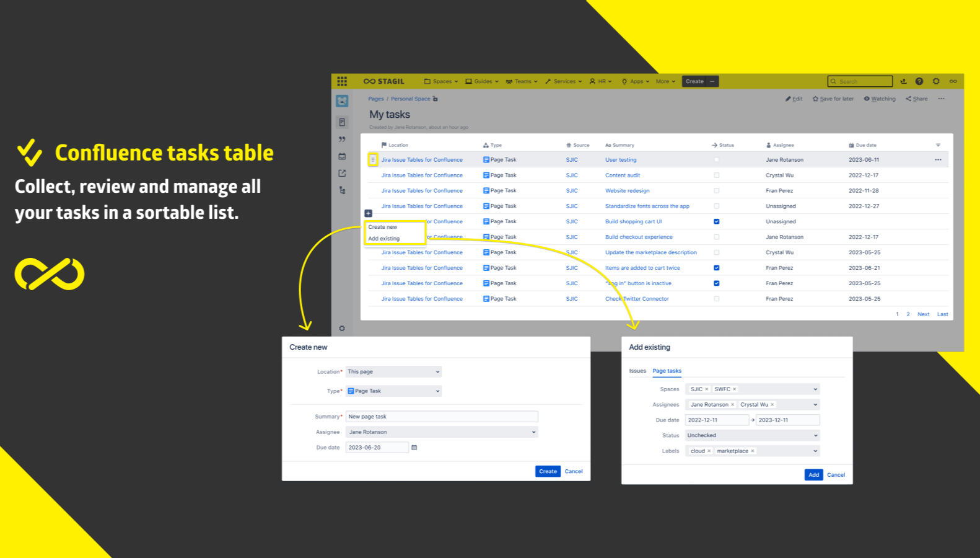This screenshot has width=980, height=558.
Task: Click the Add button in Add existing
Action: [x=814, y=475]
